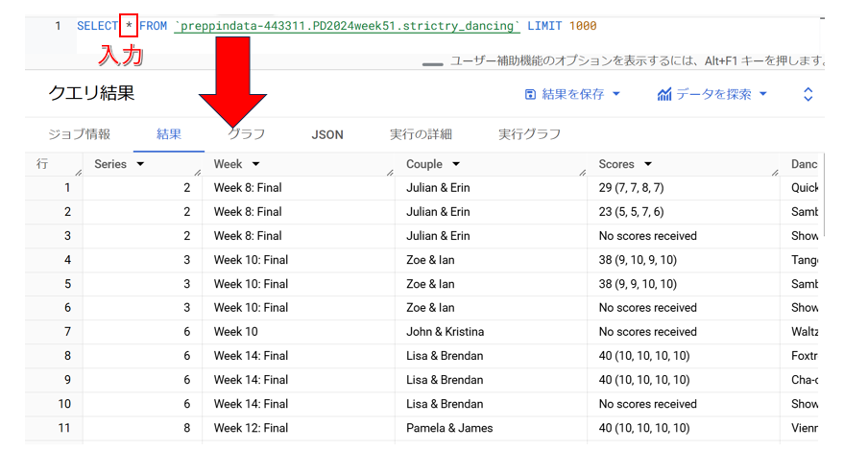This screenshot has height=473, width=868.
Task: Click row number 10 in the table
Action: tap(64, 405)
